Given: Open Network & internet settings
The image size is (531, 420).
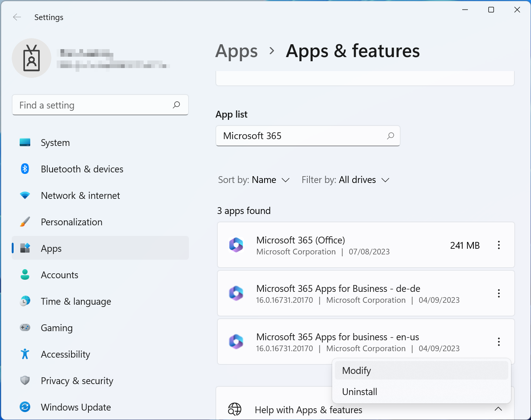Looking at the screenshot, I should pos(100,195).
